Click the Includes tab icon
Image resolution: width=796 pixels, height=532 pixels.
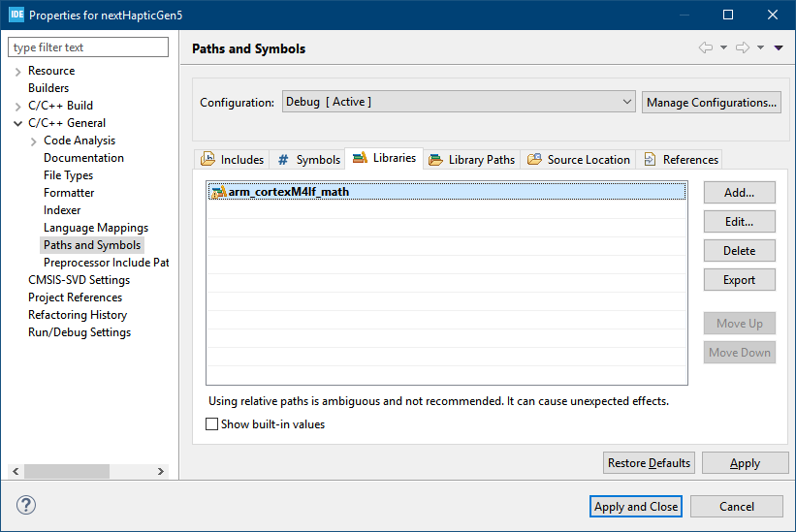click(x=207, y=160)
